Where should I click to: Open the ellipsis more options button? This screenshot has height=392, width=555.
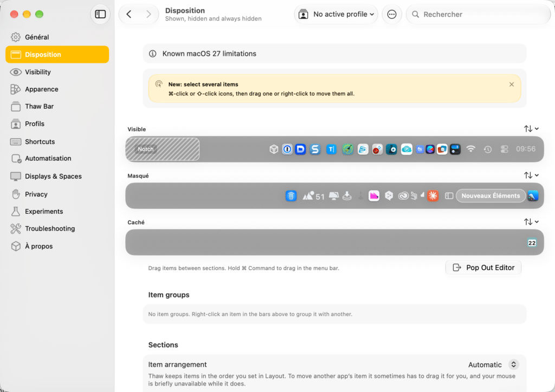[x=391, y=14]
